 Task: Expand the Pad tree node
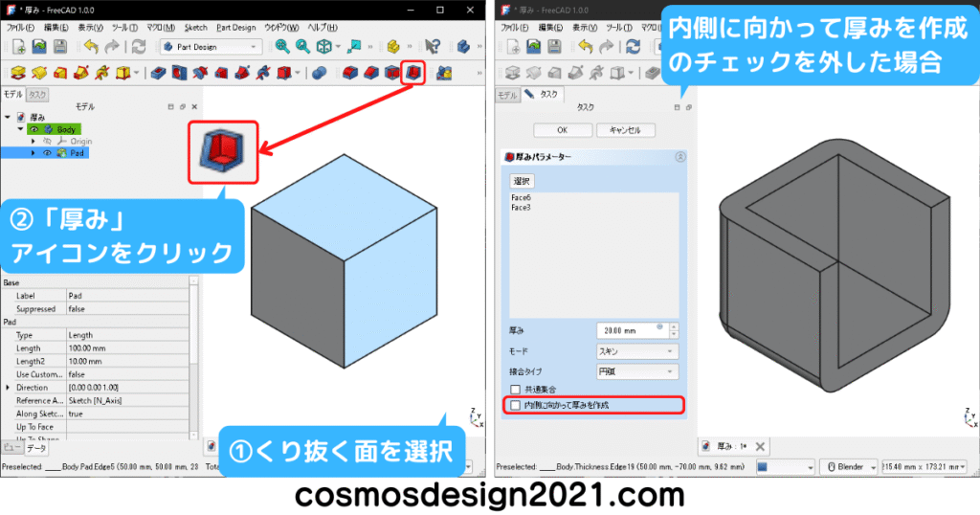(33, 153)
